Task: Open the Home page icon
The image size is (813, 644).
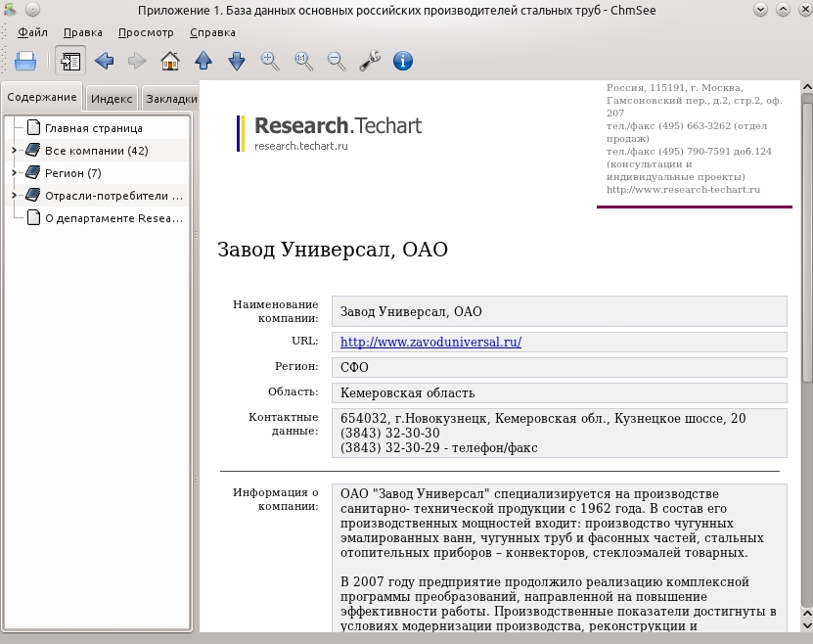Action: [170, 62]
